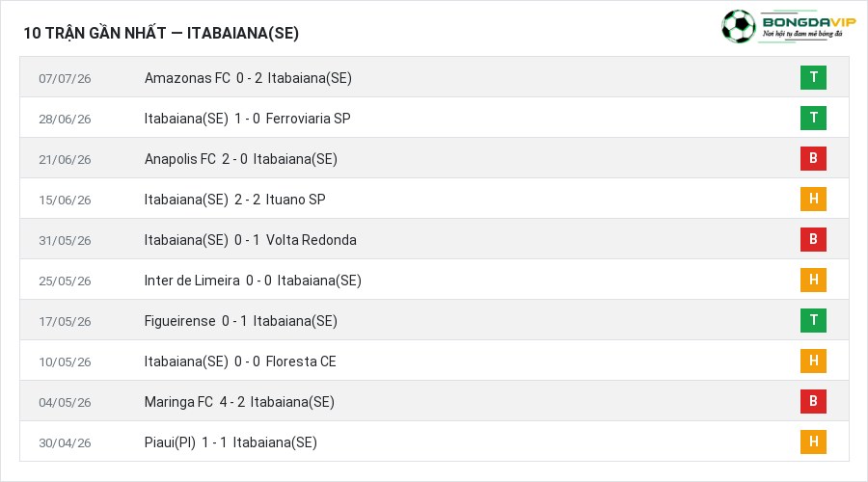Open Itabaiana(SE) 1 - 0 Ferroviaria SP match
This screenshot has height=482, width=868.
click(x=248, y=119)
